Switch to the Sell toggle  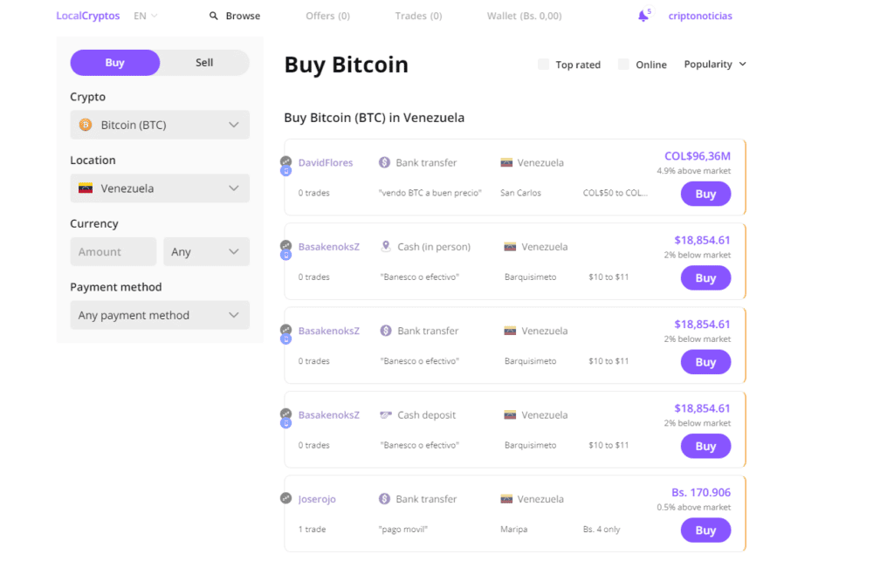tap(204, 63)
